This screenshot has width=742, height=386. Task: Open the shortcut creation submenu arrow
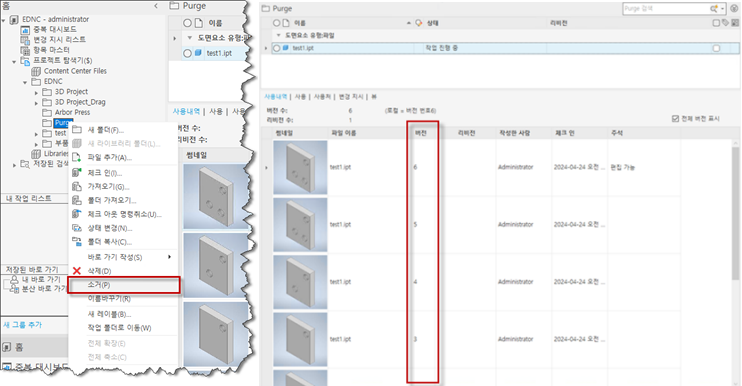169,257
